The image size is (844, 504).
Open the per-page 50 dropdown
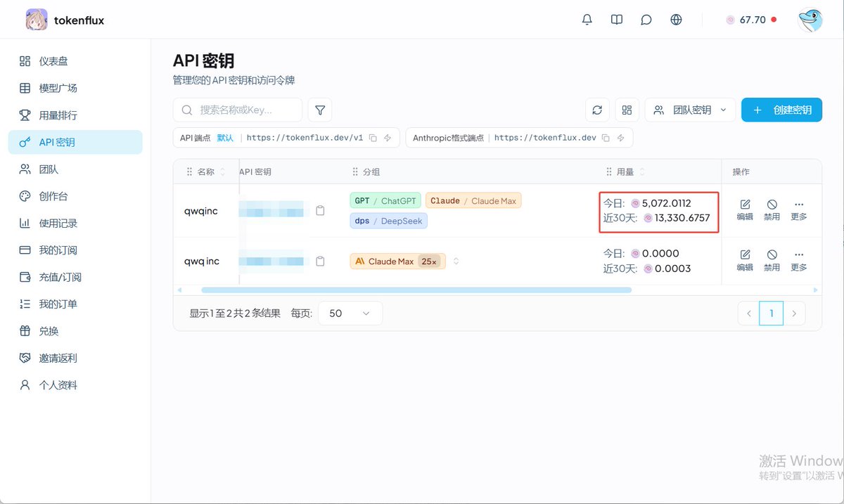[350, 313]
